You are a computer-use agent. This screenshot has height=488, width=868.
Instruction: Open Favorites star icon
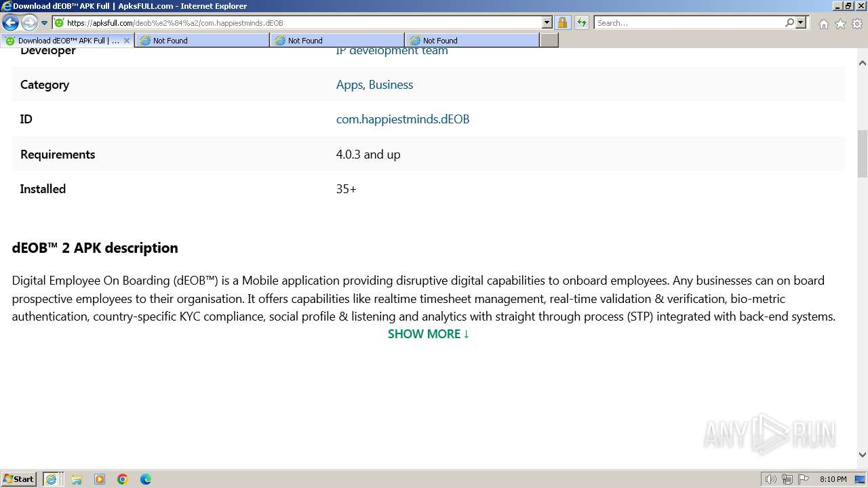[840, 24]
